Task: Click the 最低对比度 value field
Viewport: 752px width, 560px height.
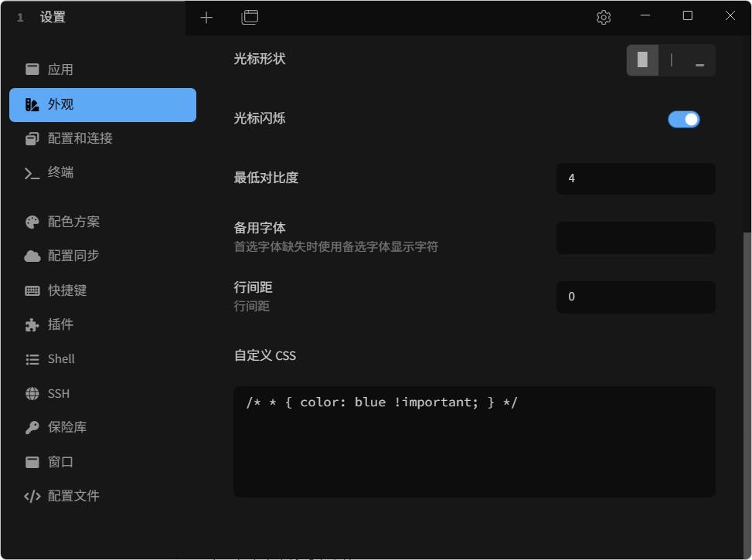Action: [x=635, y=178]
